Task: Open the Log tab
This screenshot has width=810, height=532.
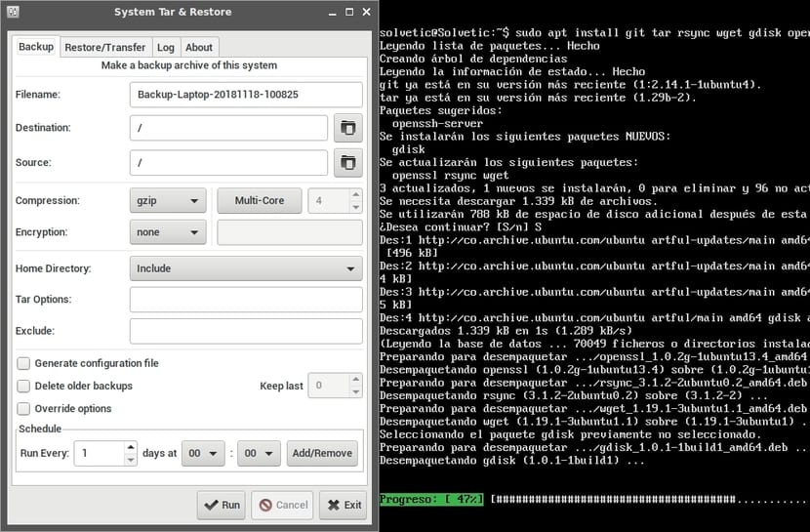Action: click(x=166, y=48)
